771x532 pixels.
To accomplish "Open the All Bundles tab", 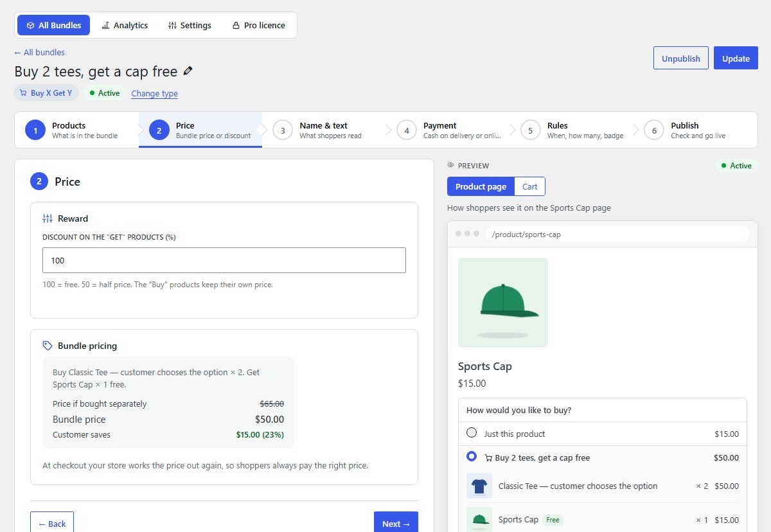I will [x=54, y=25].
